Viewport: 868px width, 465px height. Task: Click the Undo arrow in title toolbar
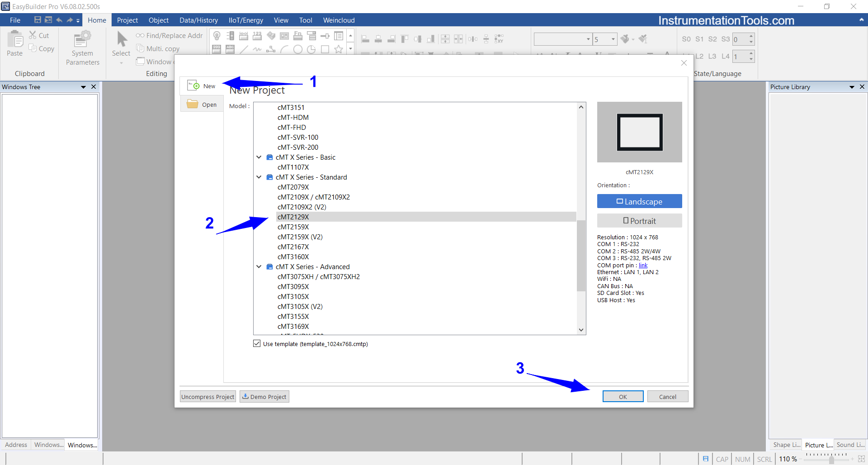(59, 20)
